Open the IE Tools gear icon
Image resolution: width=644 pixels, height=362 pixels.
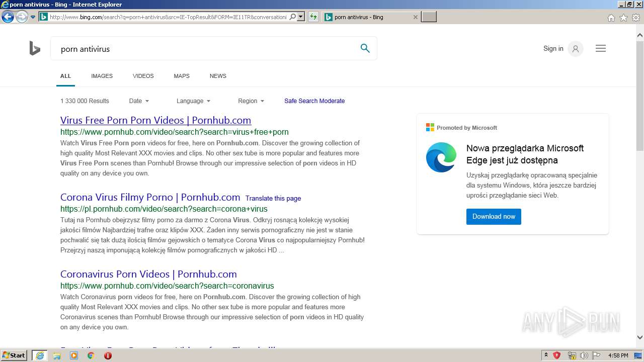[636, 18]
